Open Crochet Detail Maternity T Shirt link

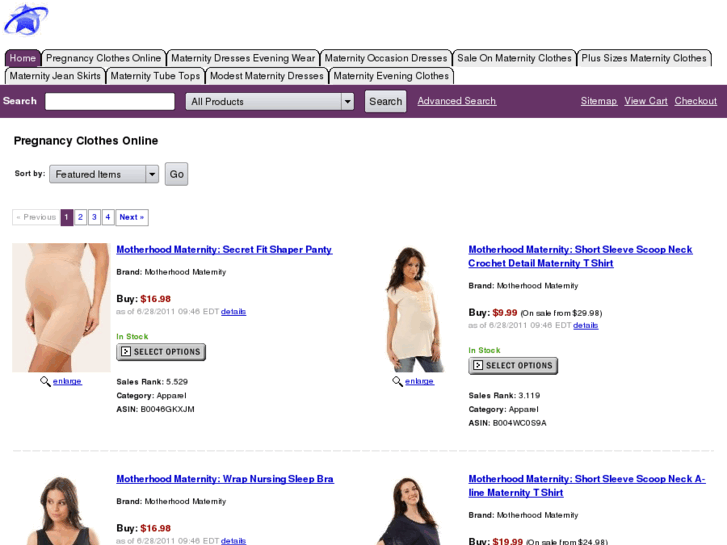point(580,256)
